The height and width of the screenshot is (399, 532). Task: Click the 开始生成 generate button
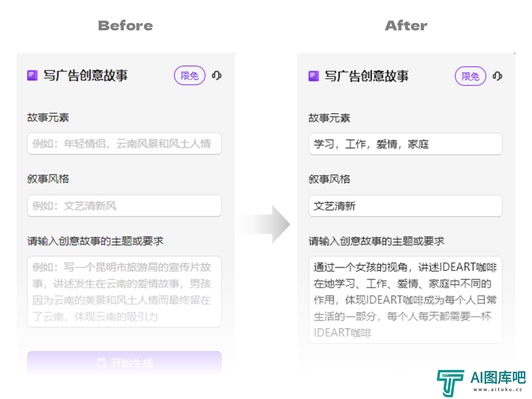(125, 363)
